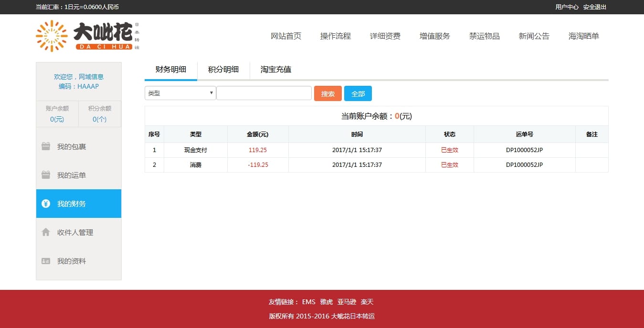
Task: Click 已生效 status in the 消费 row
Action: (450, 164)
